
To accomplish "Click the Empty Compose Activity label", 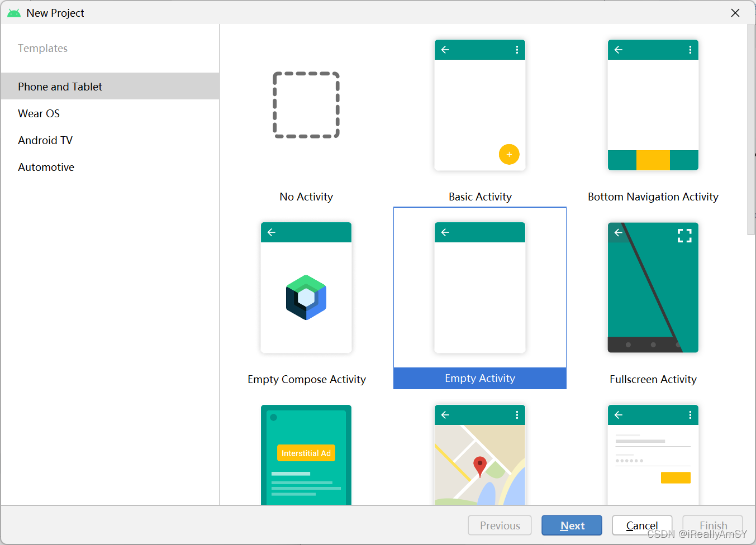I will click(x=306, y=379).
